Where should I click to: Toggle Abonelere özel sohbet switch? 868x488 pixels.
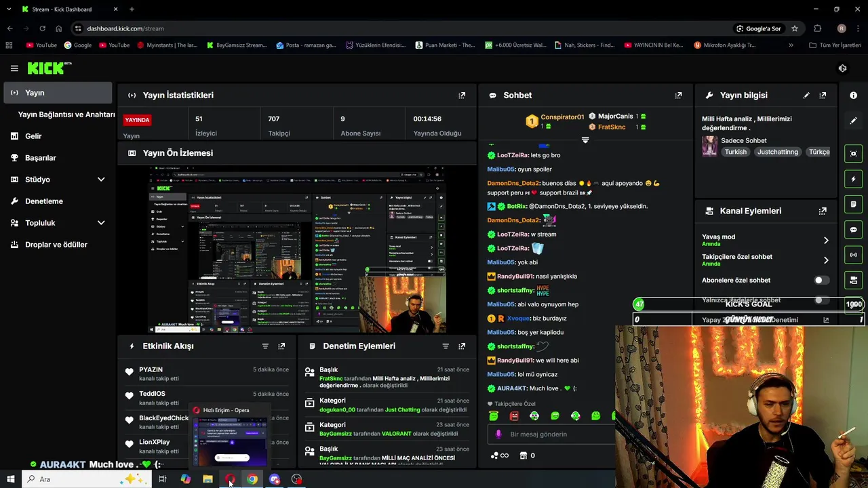click(821, 280)
